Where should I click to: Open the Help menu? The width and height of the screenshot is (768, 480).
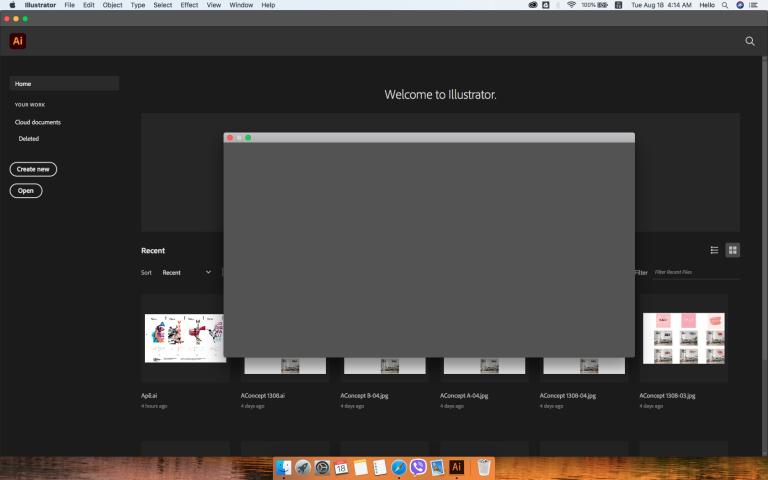tap(268, 5)
